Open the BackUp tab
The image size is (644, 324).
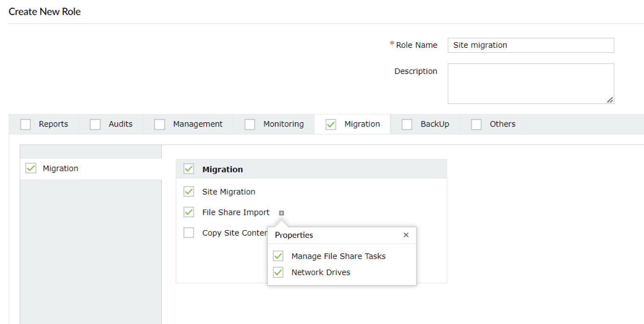tap(434, 124)
